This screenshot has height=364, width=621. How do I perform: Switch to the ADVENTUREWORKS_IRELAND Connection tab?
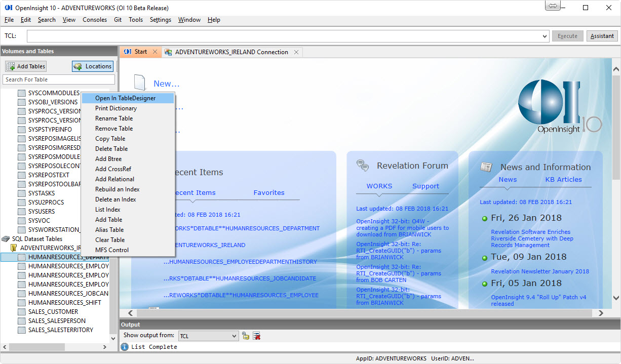[x=232, y=52]
